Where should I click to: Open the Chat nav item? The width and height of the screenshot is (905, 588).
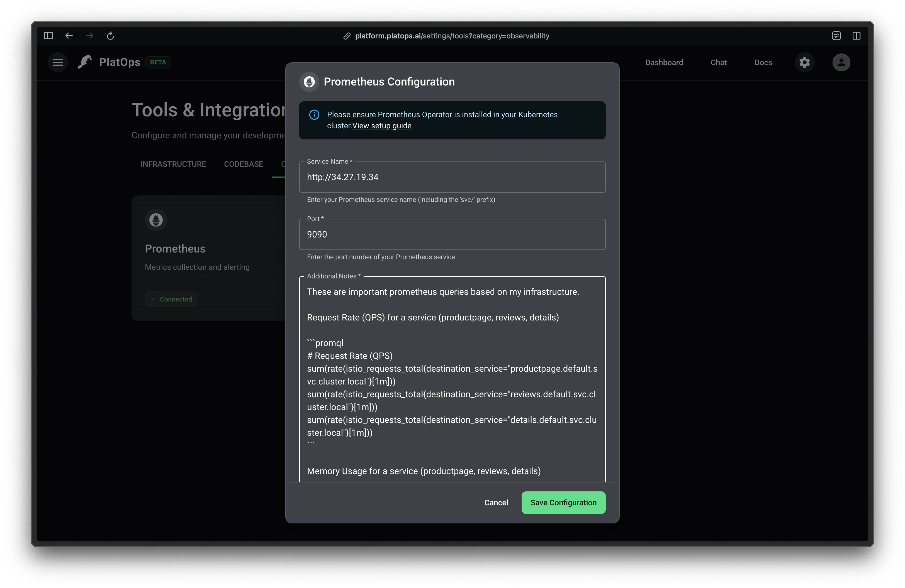[718, 62]
